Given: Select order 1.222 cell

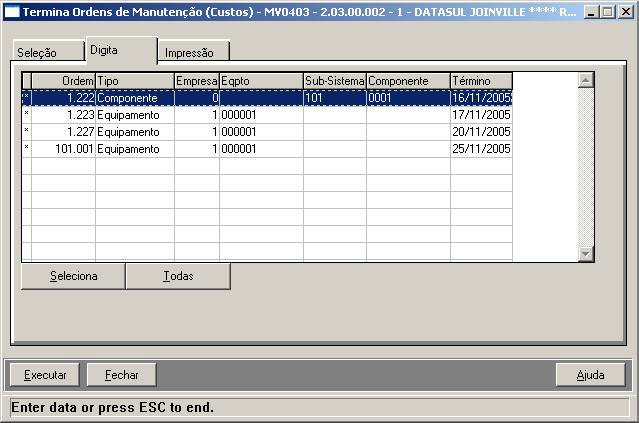Looking at the screenshot, I should [x=63, y=98].
